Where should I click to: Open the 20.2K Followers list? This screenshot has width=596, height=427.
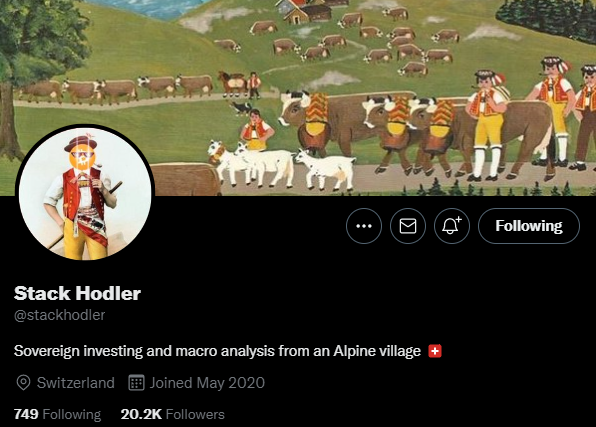[x=173, y=414]
